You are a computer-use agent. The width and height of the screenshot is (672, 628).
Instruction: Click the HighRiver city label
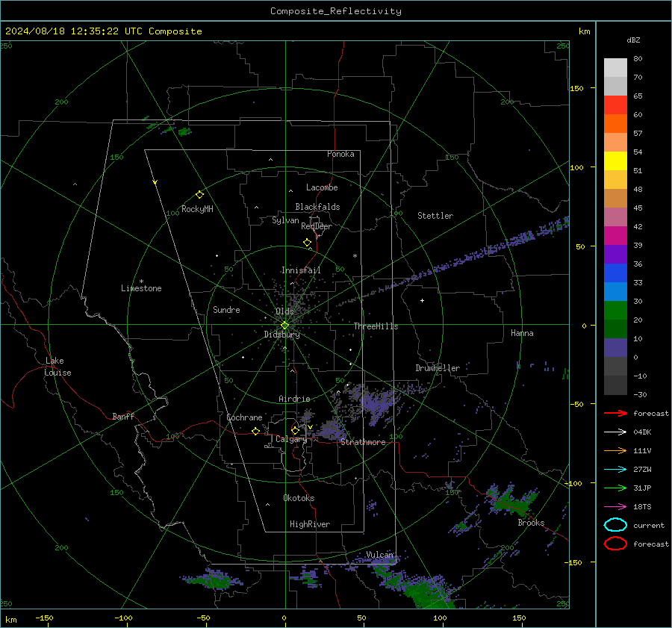click(x=310, y=524)
